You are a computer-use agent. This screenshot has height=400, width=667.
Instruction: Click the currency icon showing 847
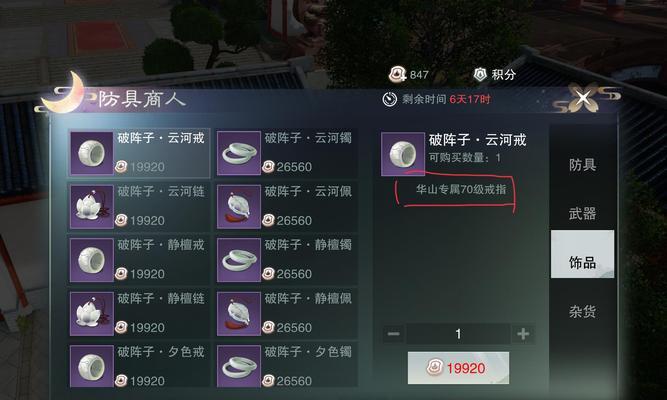[x=398, y=74]
